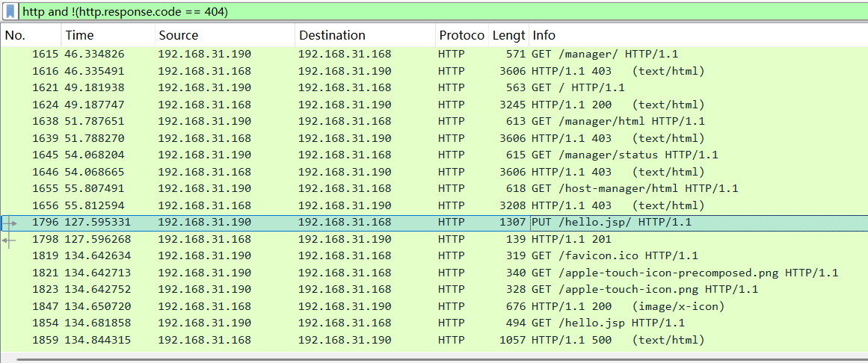Click the display filter bookmark icon
868x363 pixels.
10,12
